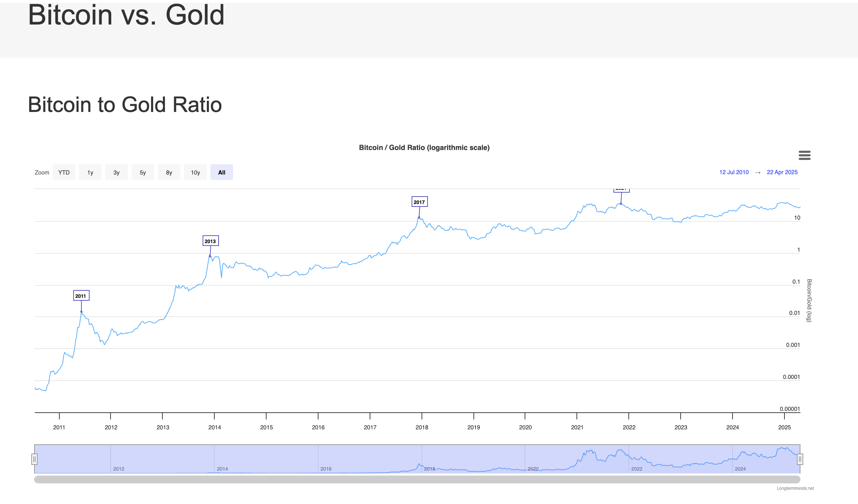
Task: Grab the left navigator range handle
Action: pos(34,459)
